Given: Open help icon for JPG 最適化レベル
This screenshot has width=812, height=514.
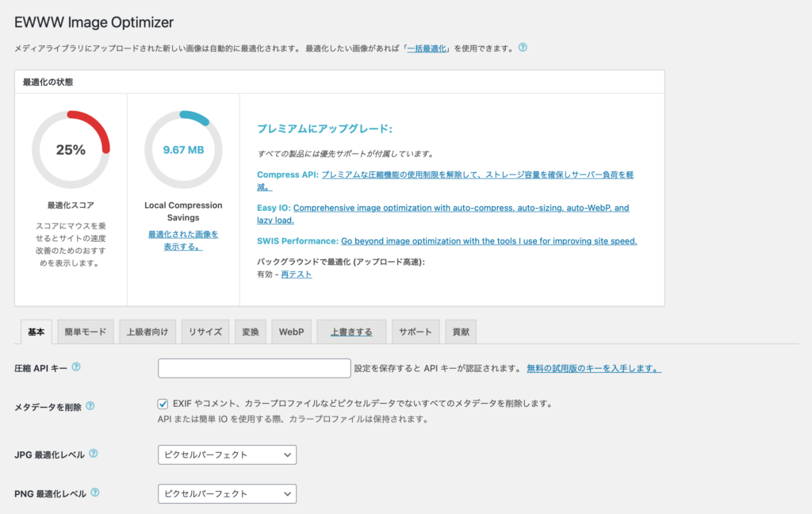Looking at the screenshot, I should coord(94,454).
